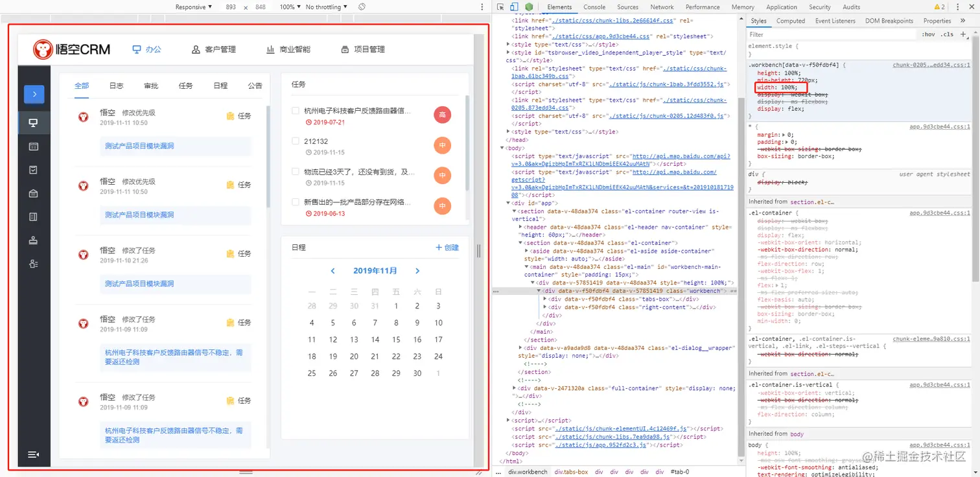
Task: Click the viewport height field showing 848
Action: [x=261, y=7]
